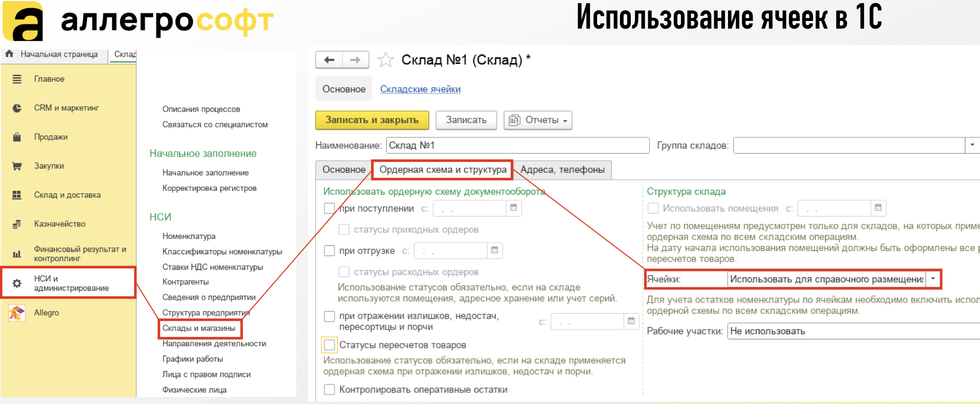Toggle статусы расходных ордеров checkbox

click(x=345, y=272)
